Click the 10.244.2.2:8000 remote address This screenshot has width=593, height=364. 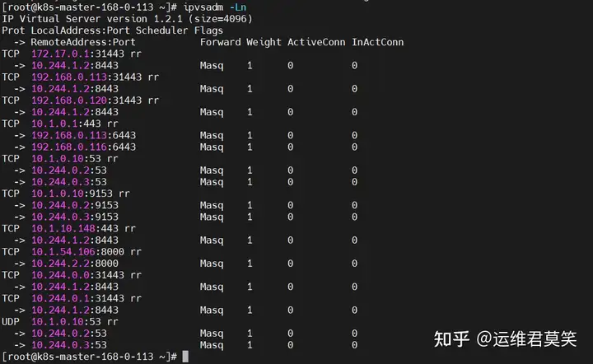pyautogui.click(x=75, y=264)
